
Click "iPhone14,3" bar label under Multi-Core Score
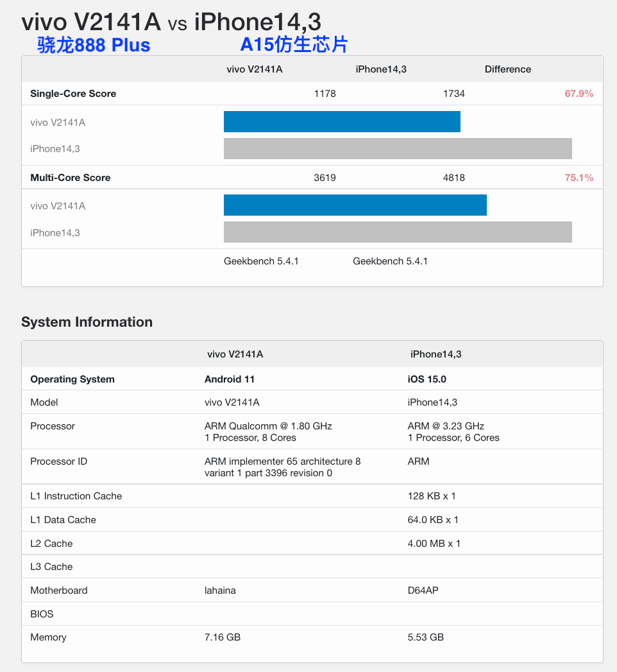pyautogui.click(x=55, y=233)
